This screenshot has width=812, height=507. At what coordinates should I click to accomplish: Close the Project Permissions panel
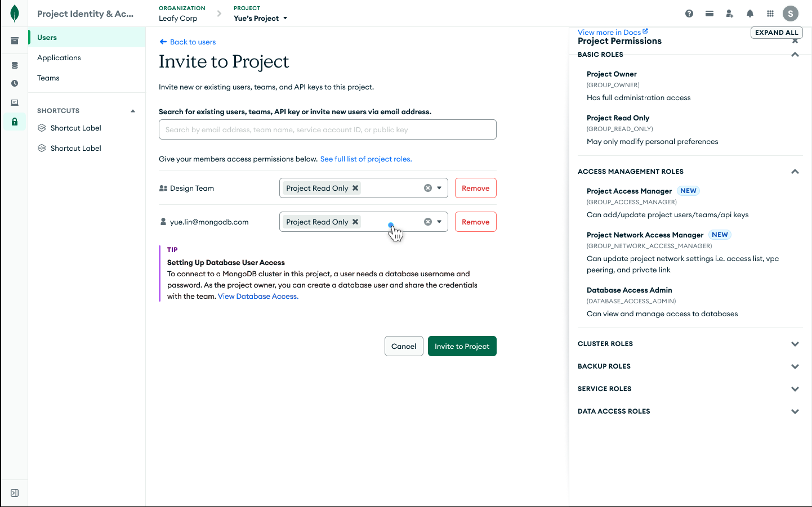[x=795, y=41]
